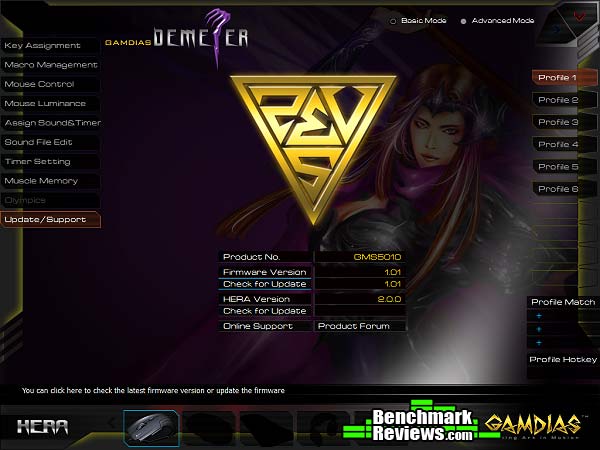Switch to Profile 5
The image size is (600, 450).
(559, 167)
